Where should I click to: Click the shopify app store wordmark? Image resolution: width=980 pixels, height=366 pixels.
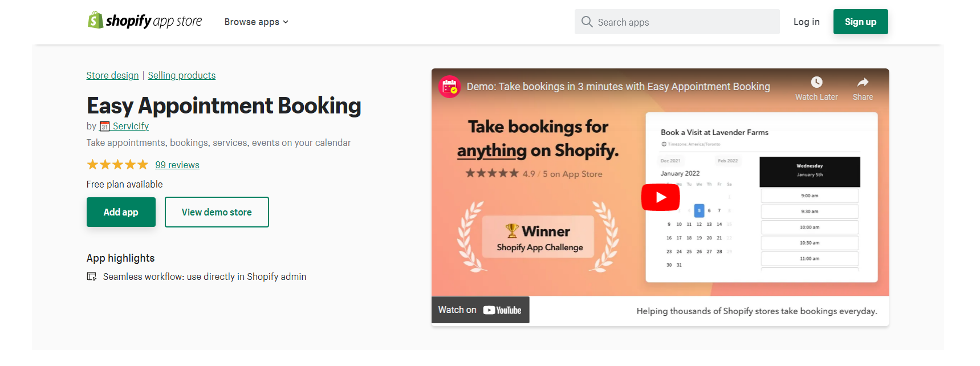pyautogui.click(x=154, y=21)
